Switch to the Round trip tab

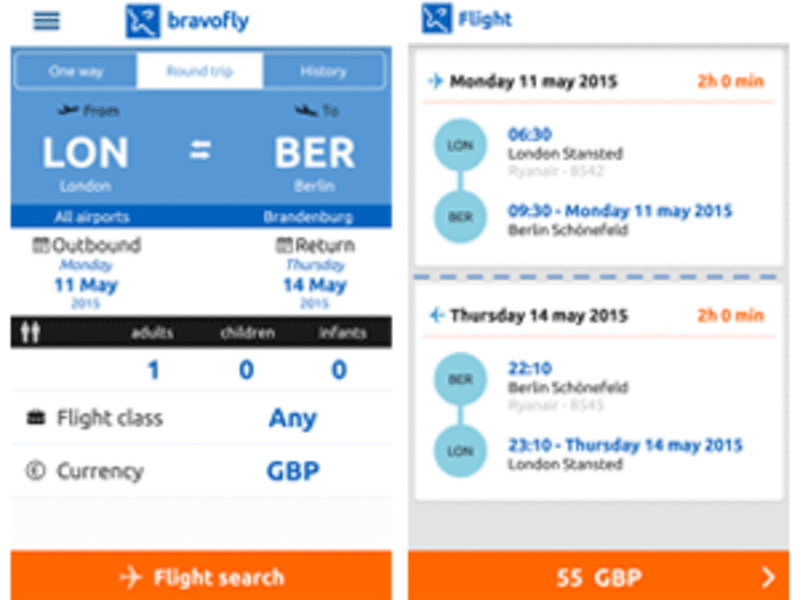(x=199, y=71)
